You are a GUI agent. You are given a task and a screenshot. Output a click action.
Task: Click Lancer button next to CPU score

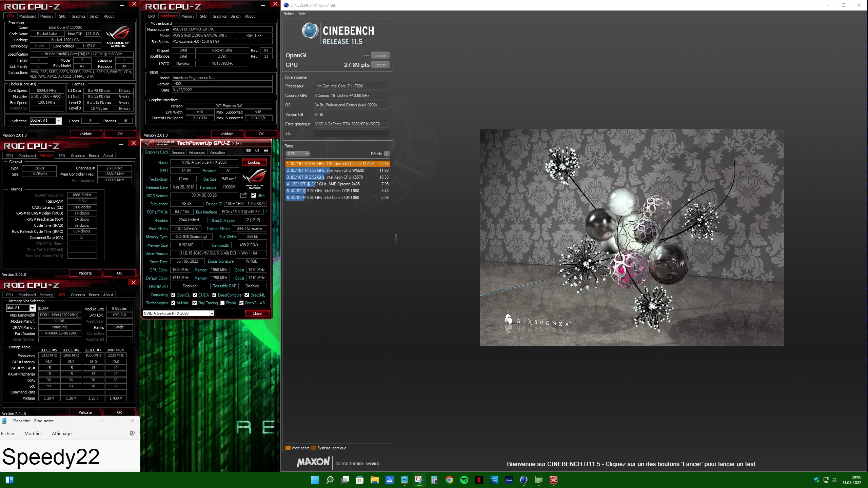point(380,65)
